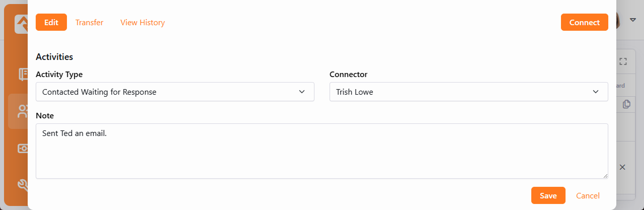Click the X icon behind the dialog
644x210 pixels.
[622, 167]
